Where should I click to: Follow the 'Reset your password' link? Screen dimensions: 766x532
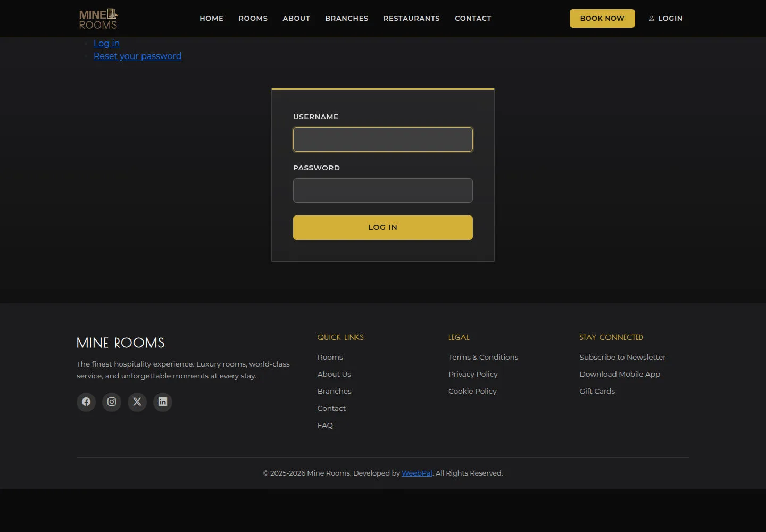(x=137, y=56)
